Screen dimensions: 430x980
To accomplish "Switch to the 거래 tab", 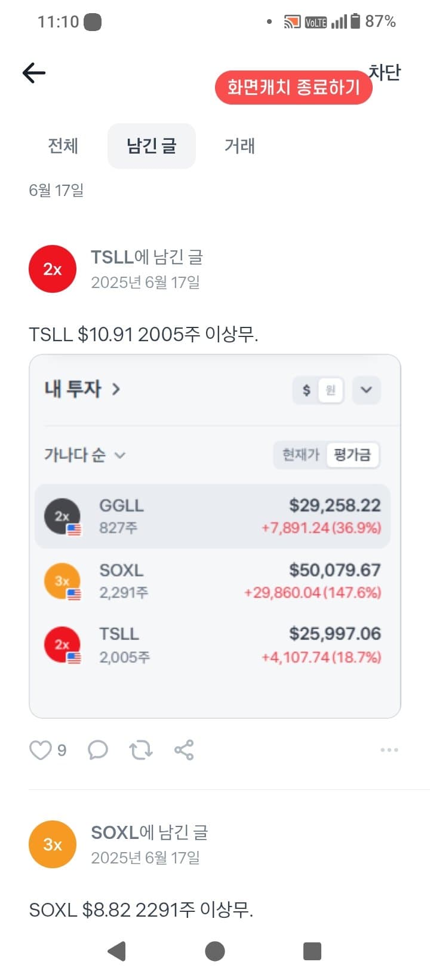I will (x=239, y=146).
